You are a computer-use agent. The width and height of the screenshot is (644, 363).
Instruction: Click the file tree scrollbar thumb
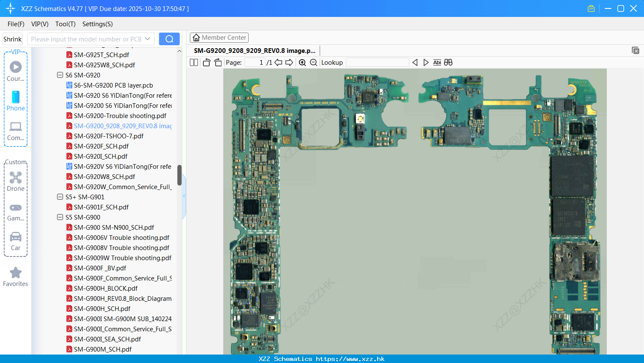pyautogui.click(x=179, y=175)
